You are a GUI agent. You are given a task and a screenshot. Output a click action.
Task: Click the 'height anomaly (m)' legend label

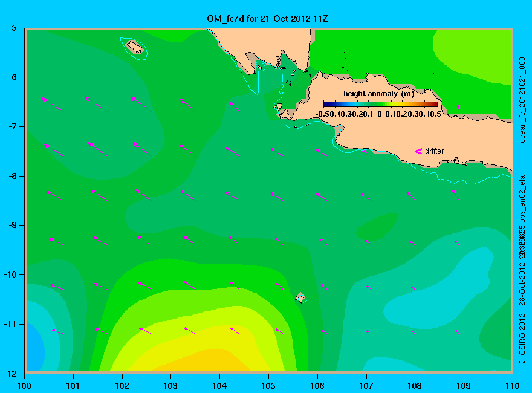click(x=378, y=94)
